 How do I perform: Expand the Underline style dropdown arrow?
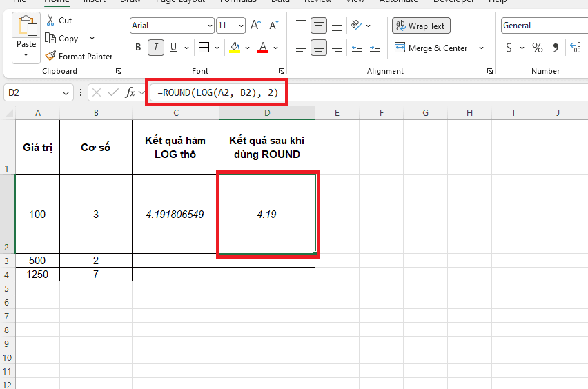click(x=186, y=48)
